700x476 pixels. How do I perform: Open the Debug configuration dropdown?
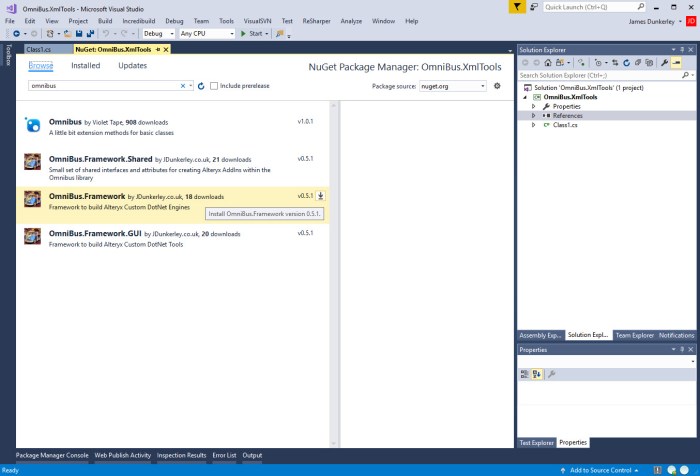(172, 34)
